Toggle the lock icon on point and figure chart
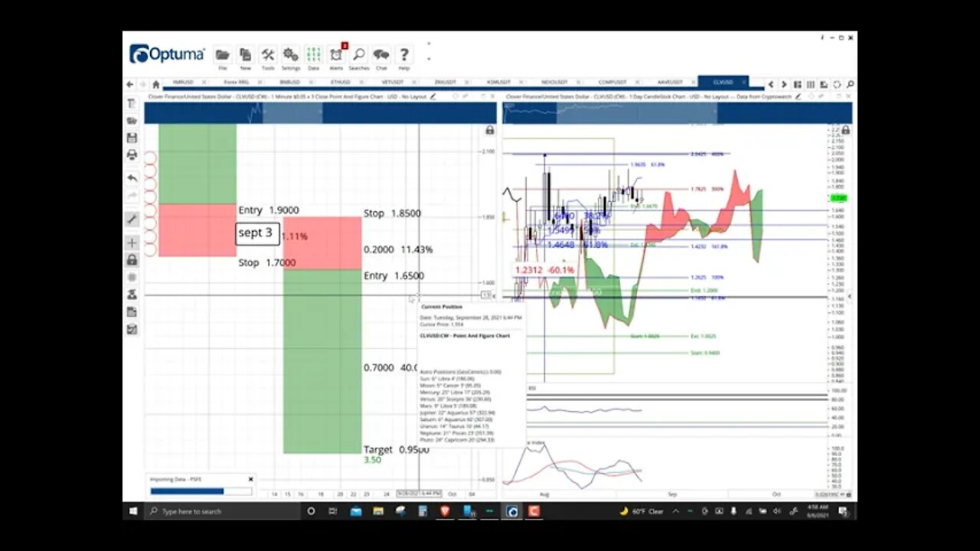The width and height of the screenshot is (980, 551). click(489, 130)
